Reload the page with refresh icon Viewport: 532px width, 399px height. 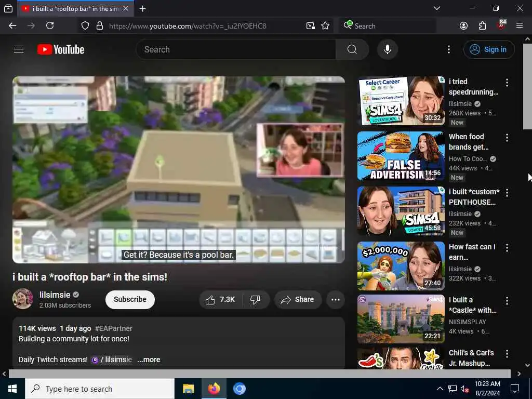coord(50,26)
